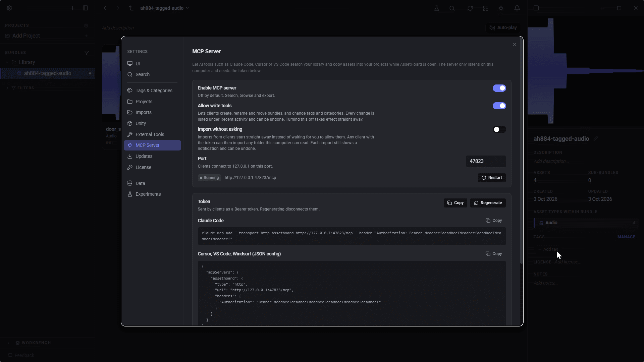Copy the Cursor JSON config
644x362 pixels.
494,254
